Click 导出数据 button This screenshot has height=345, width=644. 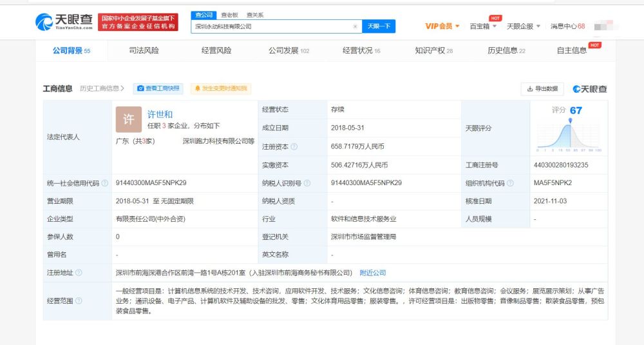(542, 89)
